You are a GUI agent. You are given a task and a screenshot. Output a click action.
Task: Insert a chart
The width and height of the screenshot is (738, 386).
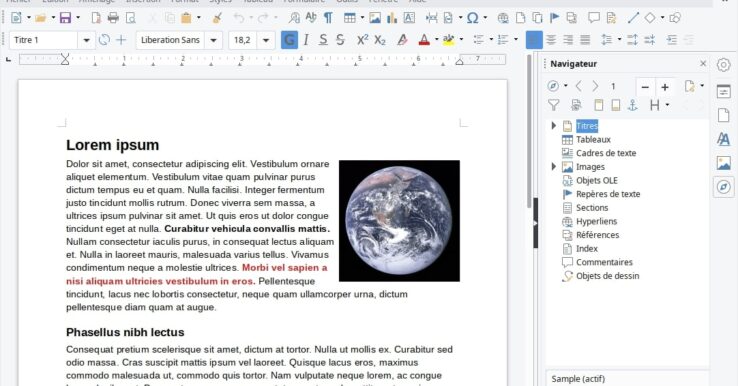[x=392, y=18]
